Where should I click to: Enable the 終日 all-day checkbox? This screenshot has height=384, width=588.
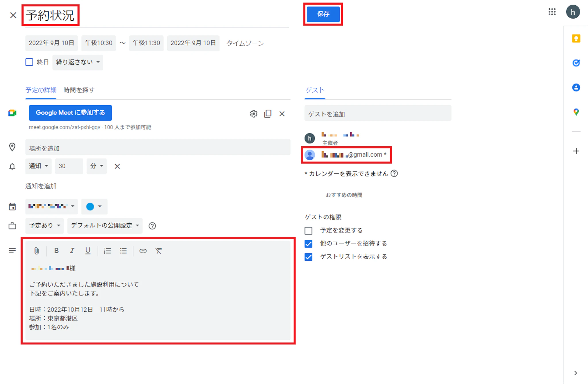(x=29, y=62)
